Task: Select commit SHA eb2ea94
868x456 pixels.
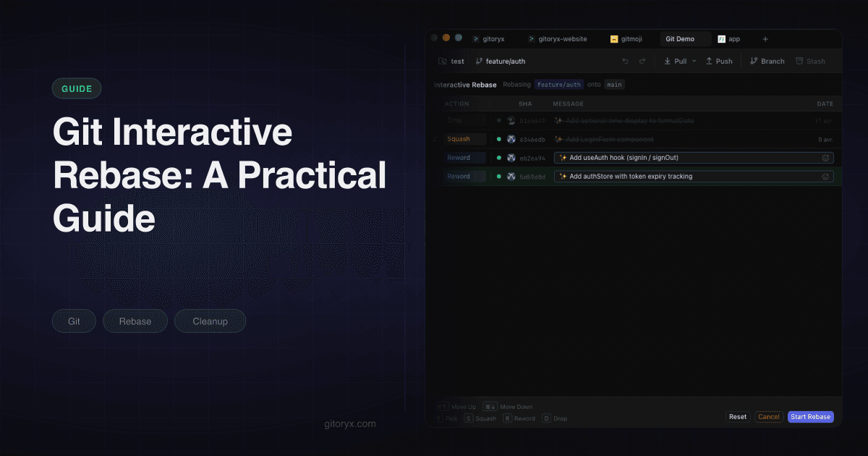Action: tap(532, 158)
